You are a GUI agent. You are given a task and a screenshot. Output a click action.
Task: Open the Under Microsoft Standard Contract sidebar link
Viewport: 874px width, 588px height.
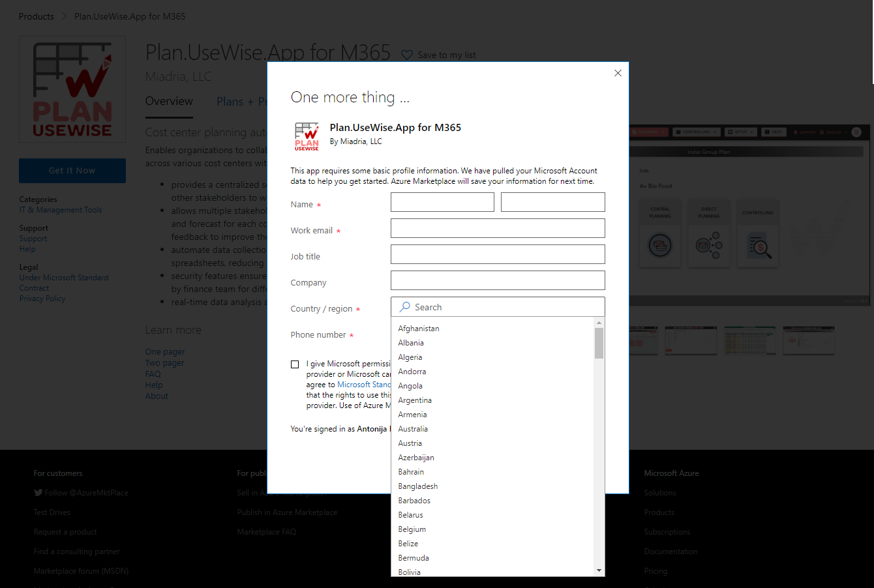(64, 283)
